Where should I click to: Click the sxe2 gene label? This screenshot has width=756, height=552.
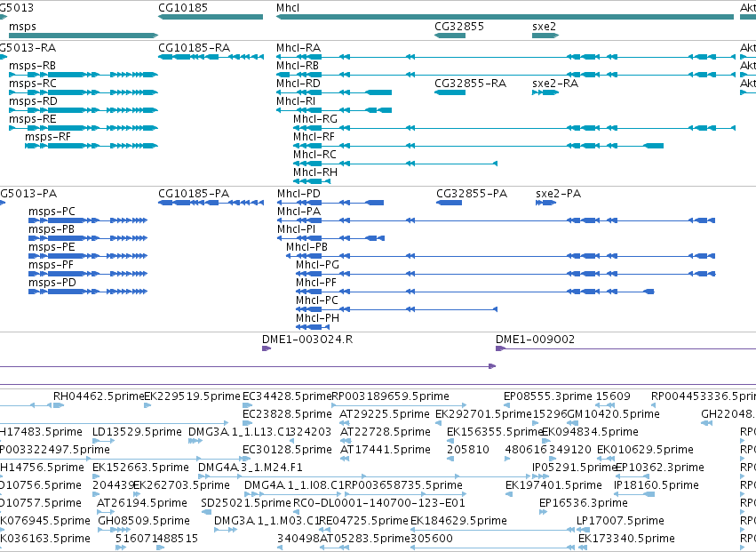tap(544, 26)
